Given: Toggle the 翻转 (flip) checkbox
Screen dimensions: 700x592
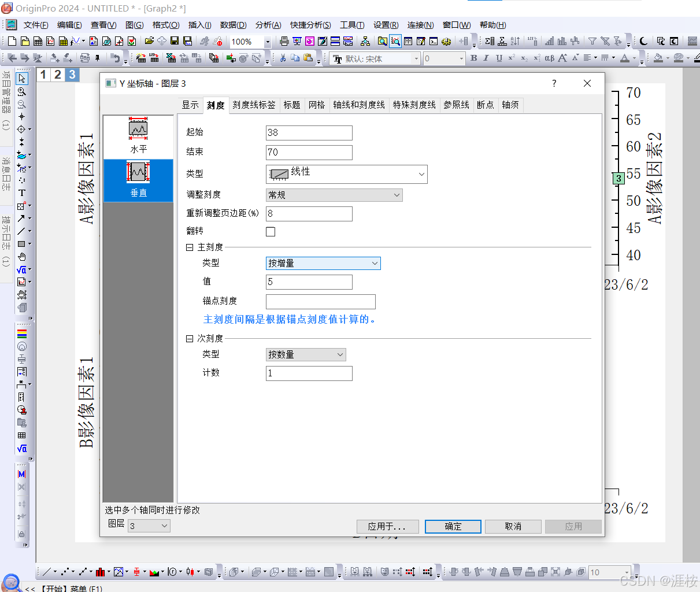Looking at the screenshot, I should tap(271, 232).
